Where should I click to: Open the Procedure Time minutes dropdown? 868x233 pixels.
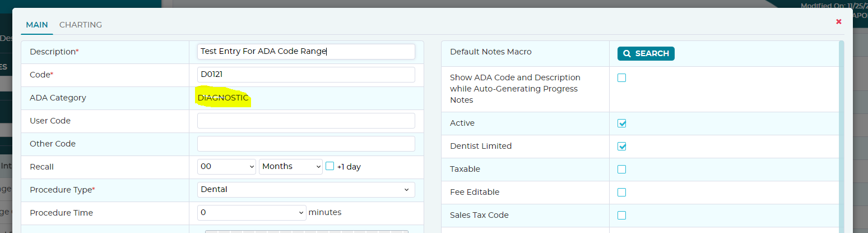click(252, 213)
